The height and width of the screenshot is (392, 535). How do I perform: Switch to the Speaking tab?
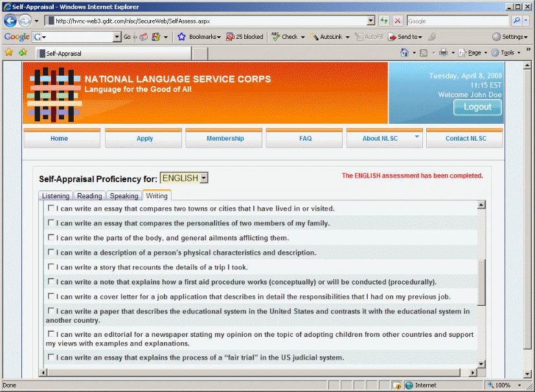click(x=124, y=196)
